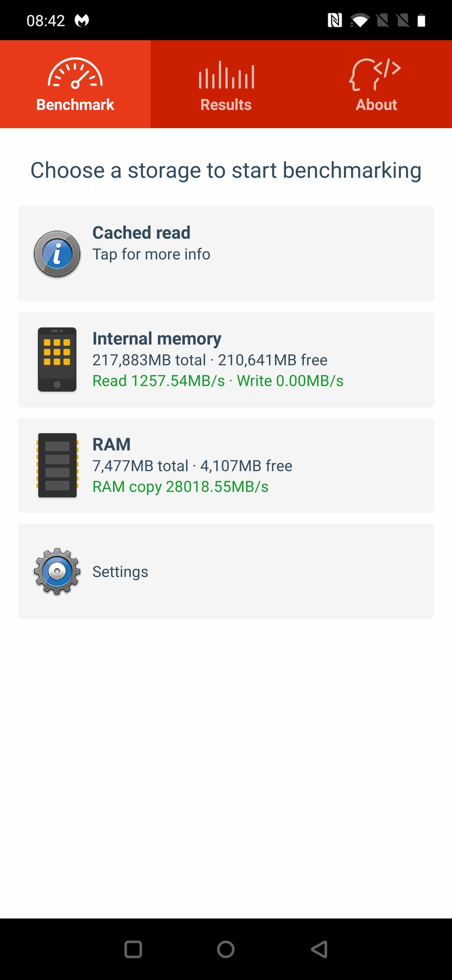Viewport: 452px width, 980px height.
Task: Tap the RAM chip icon
Action: point(57,465)
